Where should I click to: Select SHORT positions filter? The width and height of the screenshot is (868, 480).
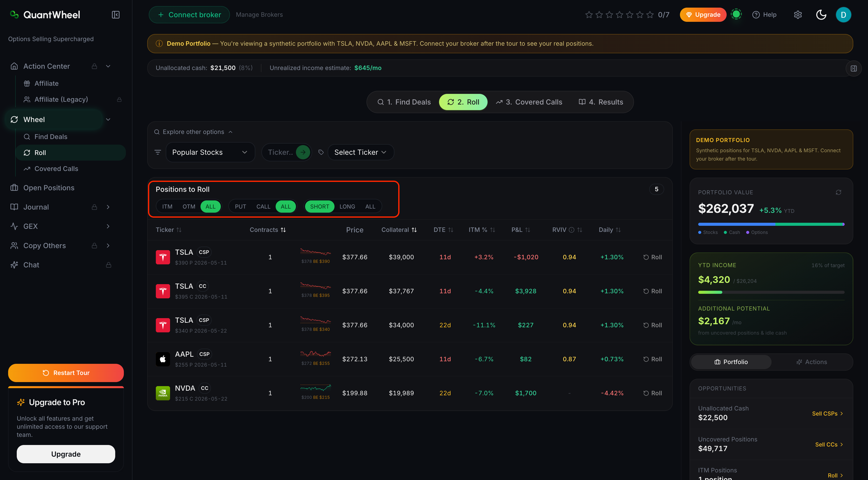click(x=320, y=207)
